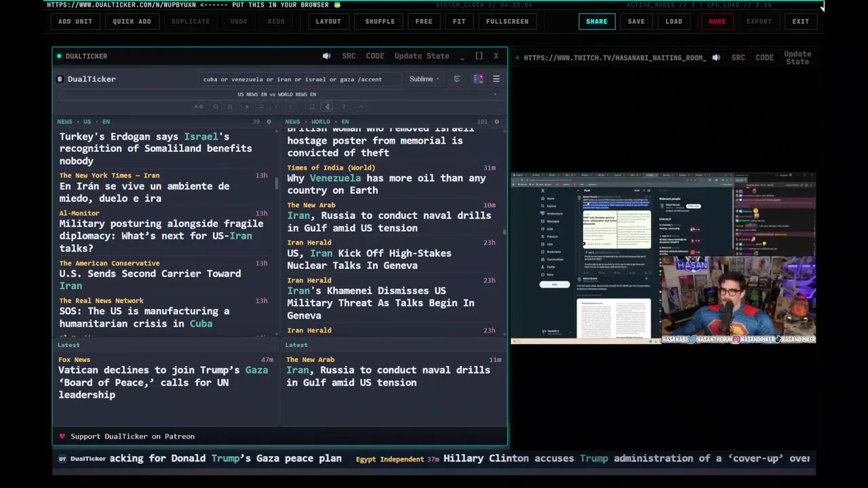Click the highlighted SHARE button
868x488 pixels.
click(x=597, y=21)
